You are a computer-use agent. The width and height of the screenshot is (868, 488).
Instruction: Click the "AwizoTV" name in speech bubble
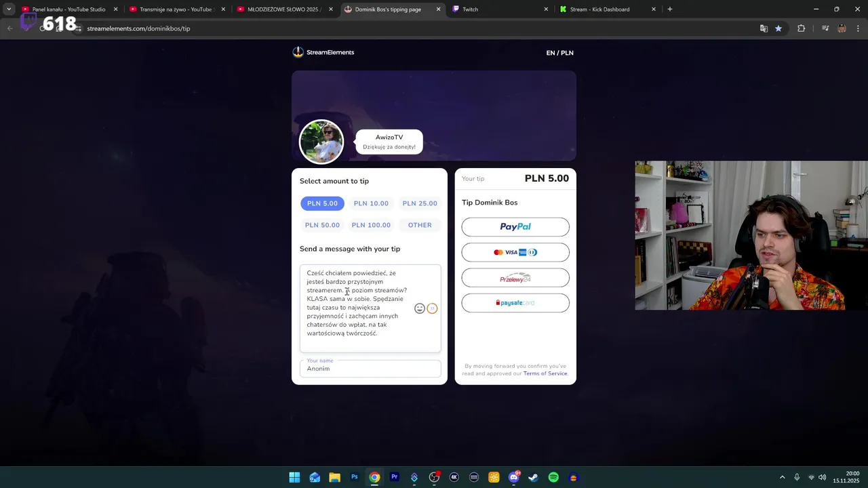coord(389,138)
